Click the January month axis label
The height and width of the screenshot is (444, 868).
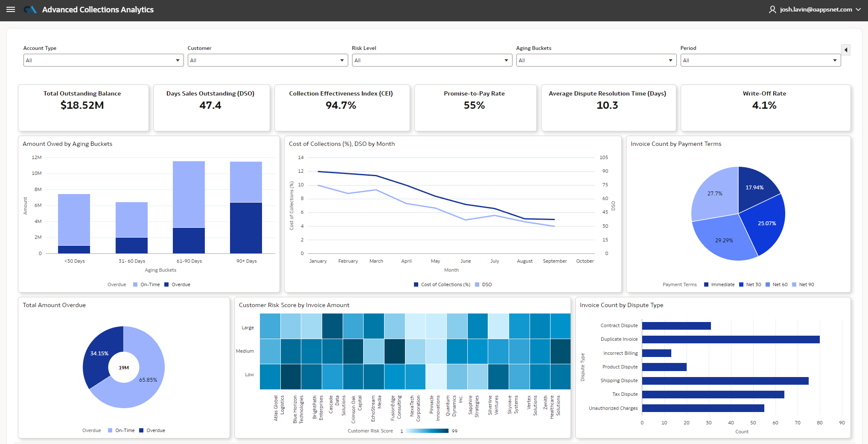click(x=318, y=261)
